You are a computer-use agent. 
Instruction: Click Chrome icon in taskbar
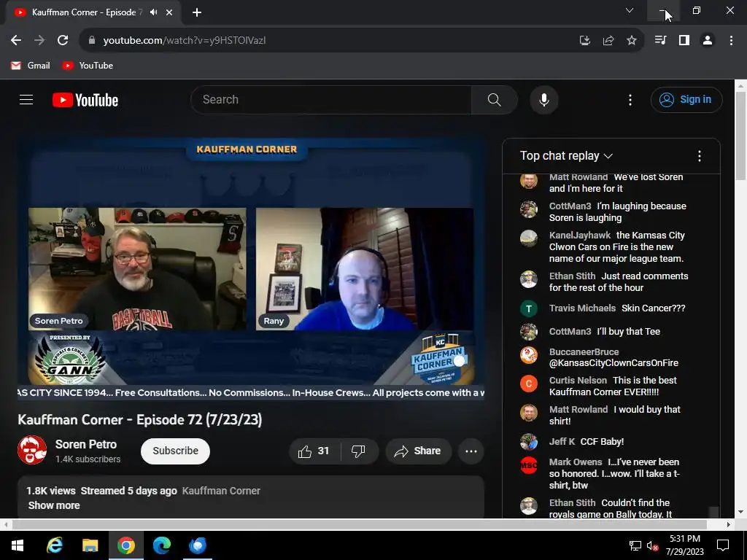point(125,545)
